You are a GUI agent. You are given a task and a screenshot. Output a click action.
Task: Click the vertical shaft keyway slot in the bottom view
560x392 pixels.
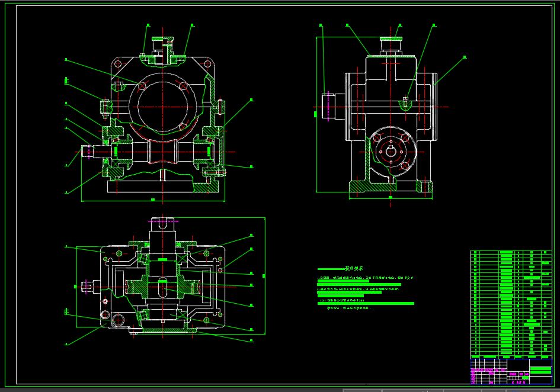click(x=162, y=287)
